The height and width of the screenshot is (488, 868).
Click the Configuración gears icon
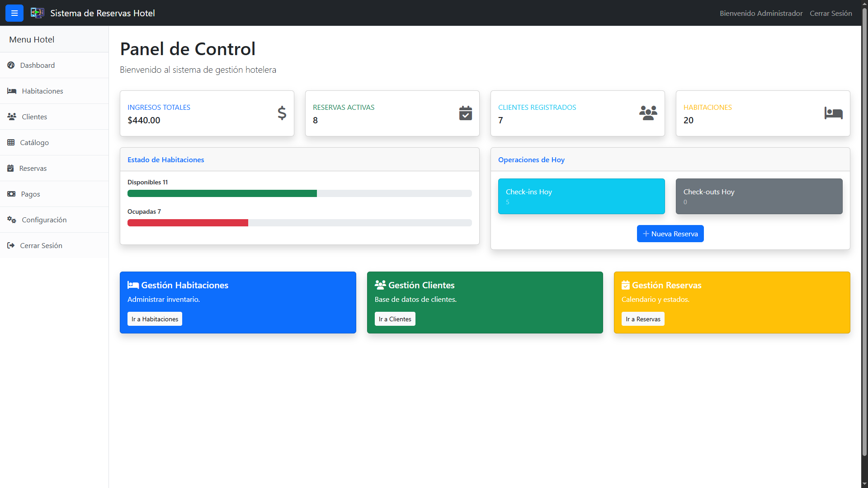12,220
